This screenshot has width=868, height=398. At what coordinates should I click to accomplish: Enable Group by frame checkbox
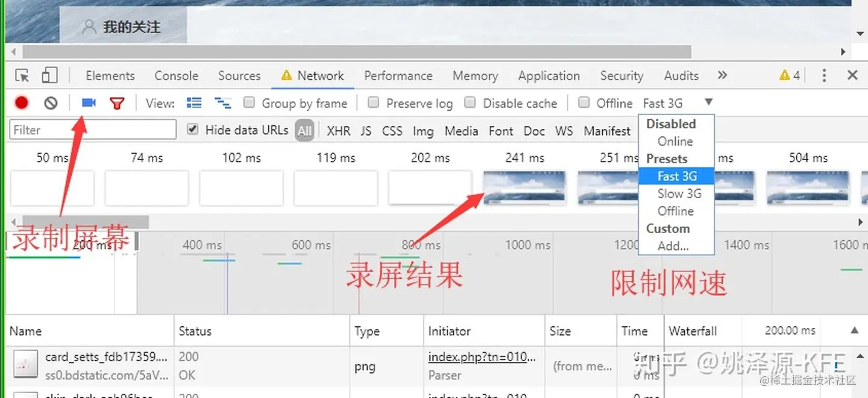pyautogui.click(x=249, y=102)
